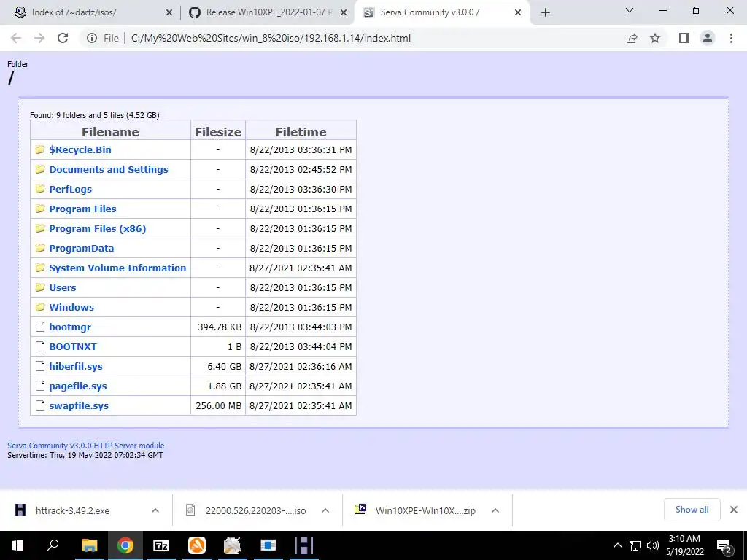Open the volume control in tray

(x=653, y=545)
